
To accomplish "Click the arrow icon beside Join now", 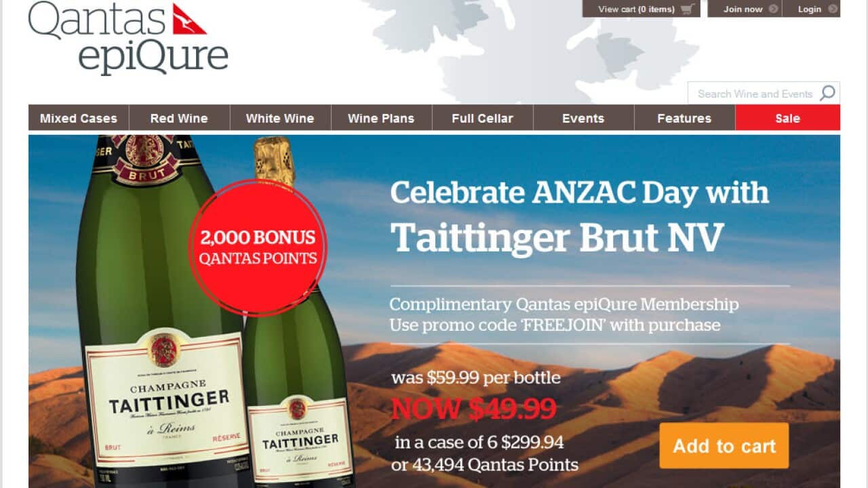I will 774,9.
